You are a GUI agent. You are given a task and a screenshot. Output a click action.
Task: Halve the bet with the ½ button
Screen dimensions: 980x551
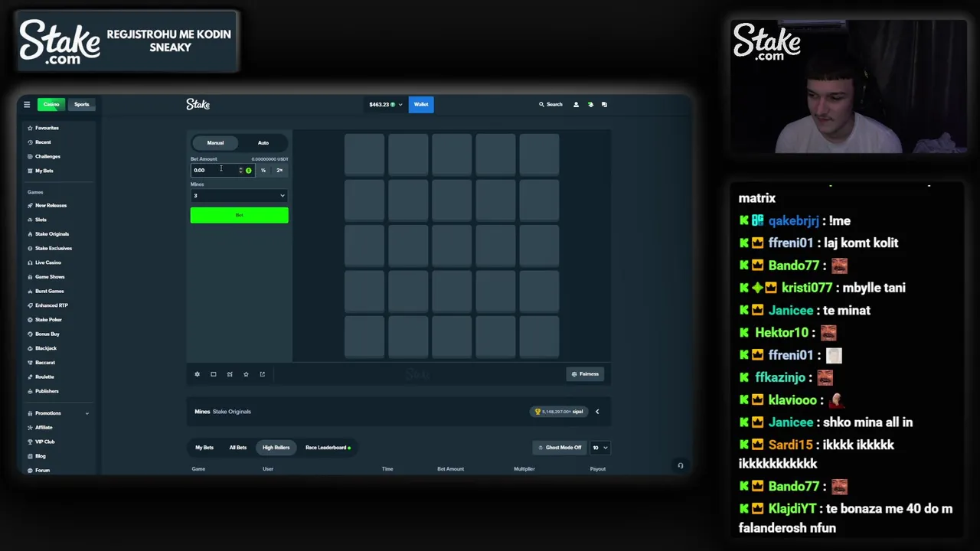[x=263, y=170]
